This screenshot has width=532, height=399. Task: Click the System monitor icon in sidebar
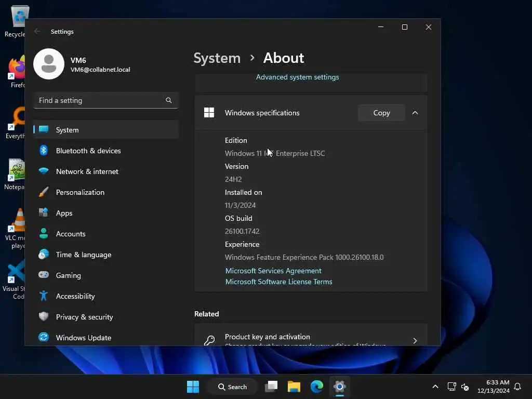[44, 129]
